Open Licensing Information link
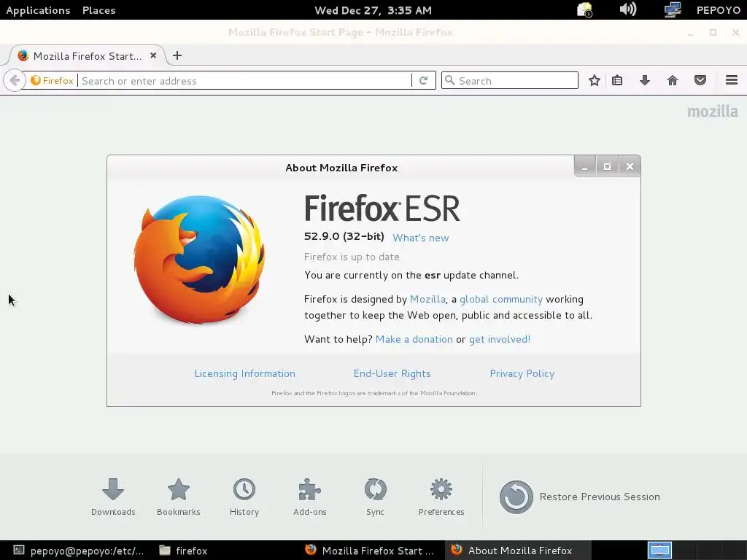This screenshot has height=560, width=747. [x=244, y=373]
